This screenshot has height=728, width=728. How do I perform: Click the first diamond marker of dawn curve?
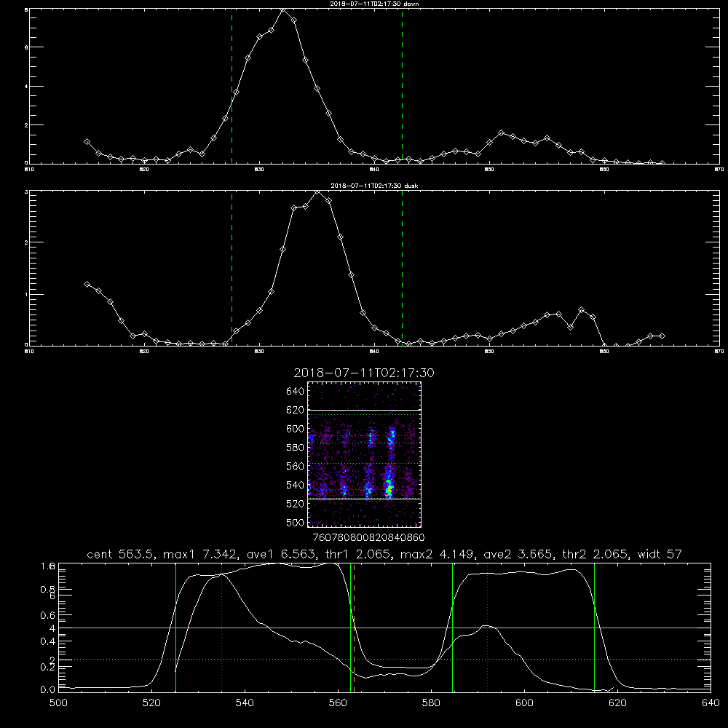87,142
